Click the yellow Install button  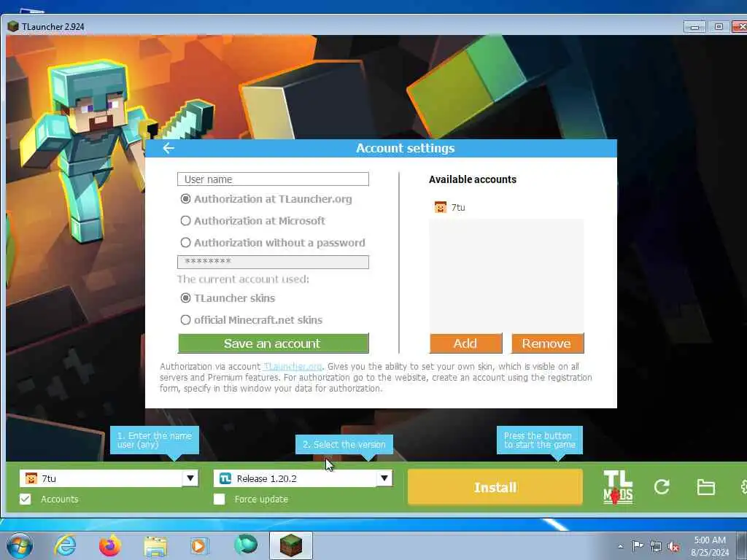pyautogui.click(x=495, y=487)
